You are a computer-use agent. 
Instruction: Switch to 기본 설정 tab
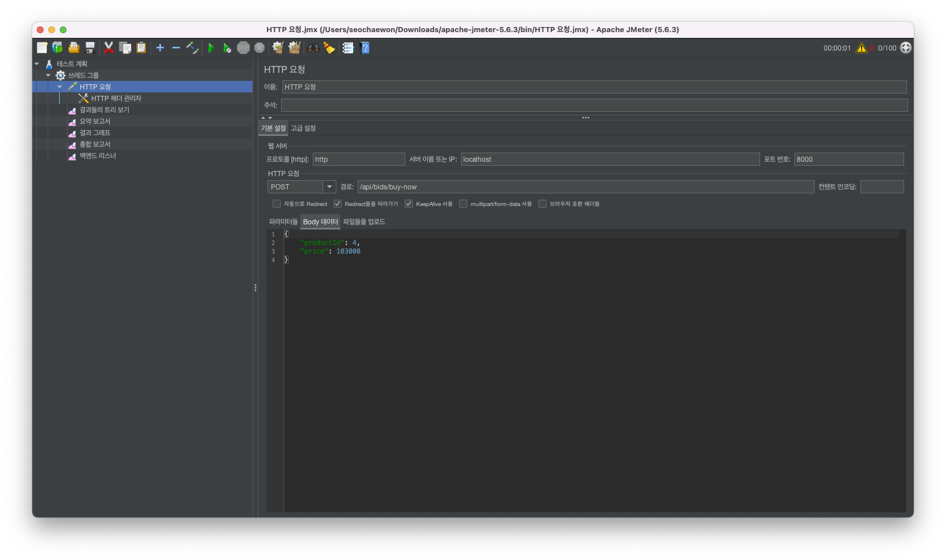[x=273, y=128]
